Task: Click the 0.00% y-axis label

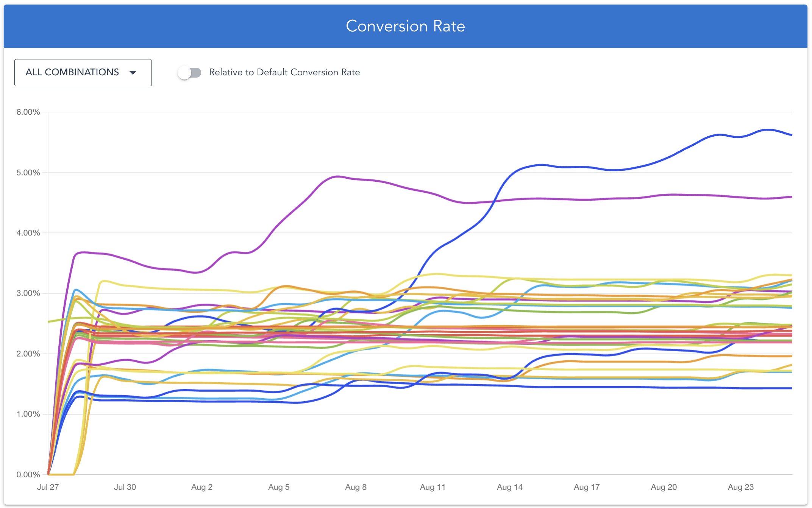Action: (28, 475)
